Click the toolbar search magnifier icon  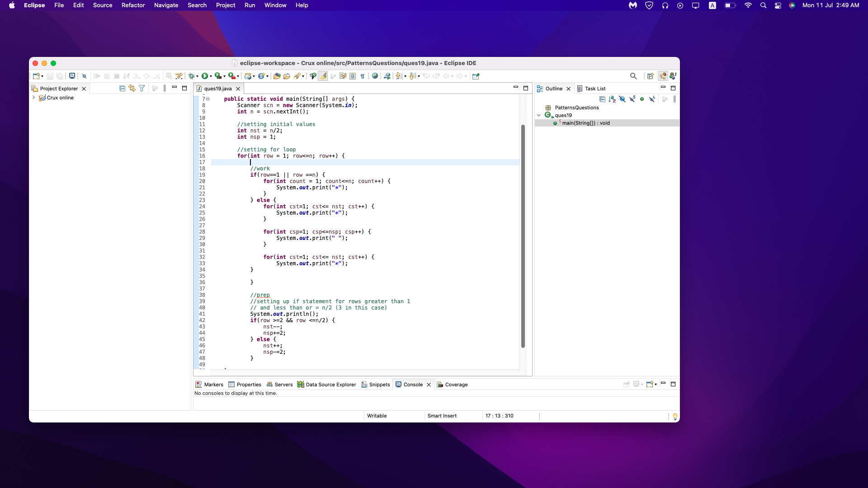633,76
